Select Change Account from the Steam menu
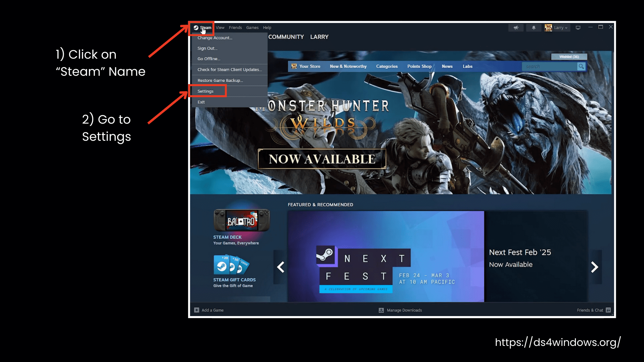 coord(229,38)
